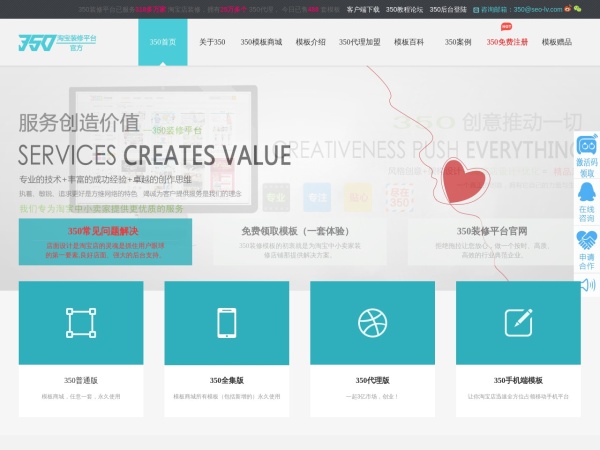Click the 免费领取模板（一套体验） banner button
The height and width of the screenshot is (450, 600).
[300, 242]
